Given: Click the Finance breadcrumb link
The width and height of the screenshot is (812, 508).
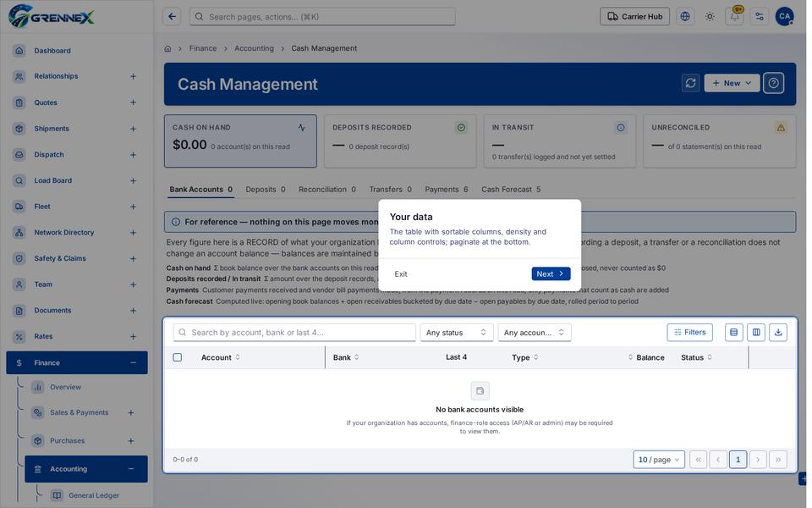Looking at the screenshot, I should 203,48.
